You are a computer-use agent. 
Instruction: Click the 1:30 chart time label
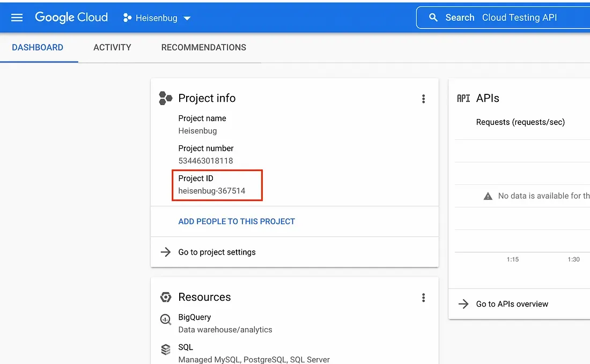(x=573, y=259)
